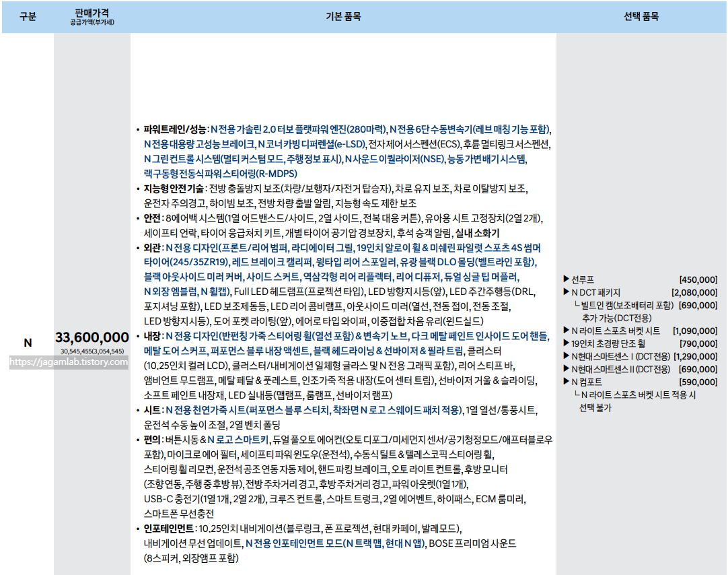Click the 시트 section heading

tap(152, 410)
